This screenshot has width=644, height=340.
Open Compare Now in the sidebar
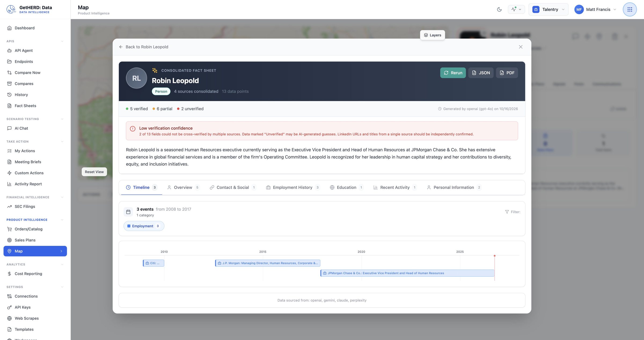[35, 73]
